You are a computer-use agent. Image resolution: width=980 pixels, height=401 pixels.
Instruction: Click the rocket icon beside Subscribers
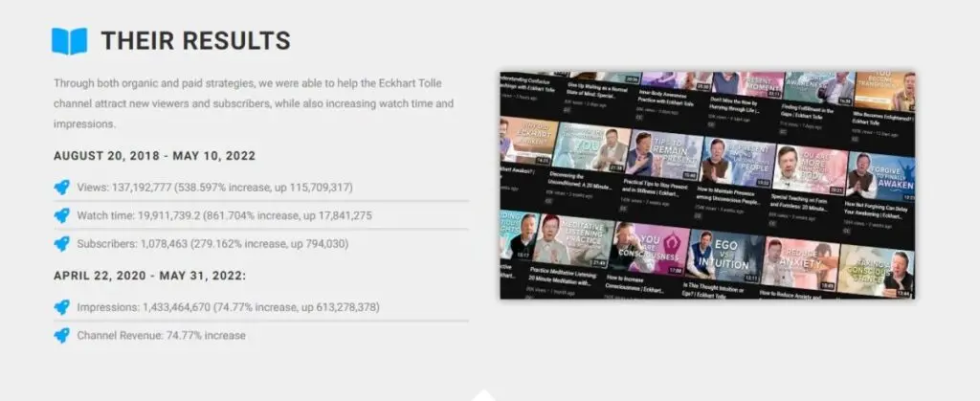click(x=61, y=243)
